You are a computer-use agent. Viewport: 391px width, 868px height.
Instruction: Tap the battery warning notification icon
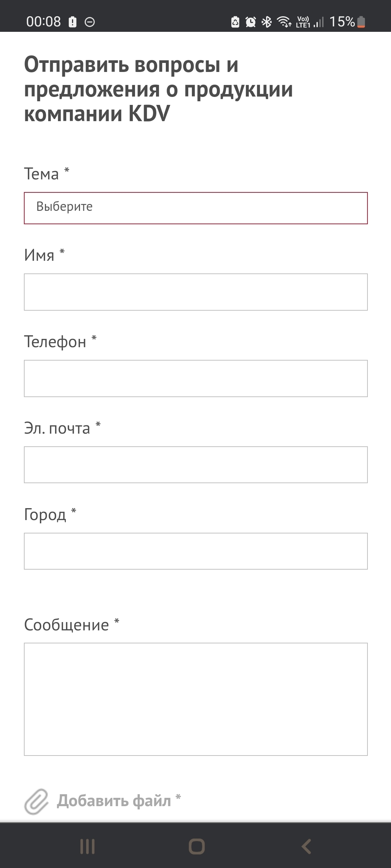pos(73,22)
